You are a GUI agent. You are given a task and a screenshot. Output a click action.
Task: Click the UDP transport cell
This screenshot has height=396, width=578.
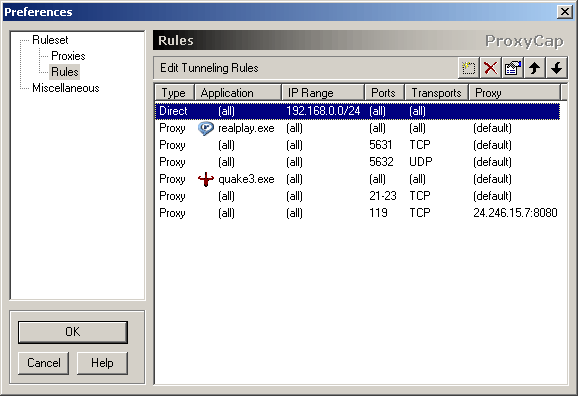[x=421, y=162]
